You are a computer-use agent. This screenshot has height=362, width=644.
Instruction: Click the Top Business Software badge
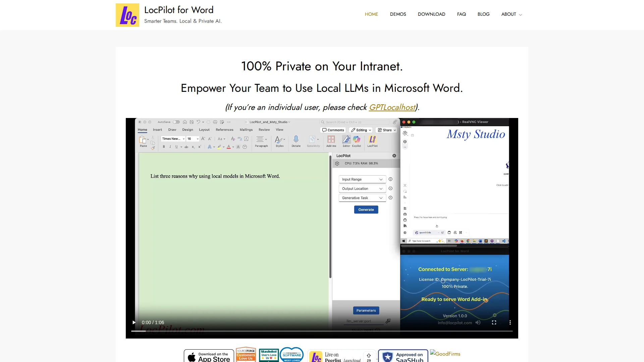point(292,355)
